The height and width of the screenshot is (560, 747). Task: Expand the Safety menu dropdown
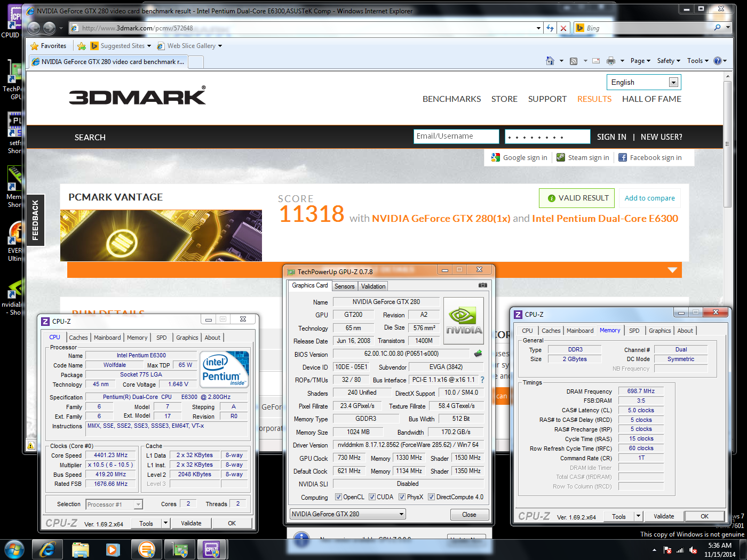click(669, 61)
